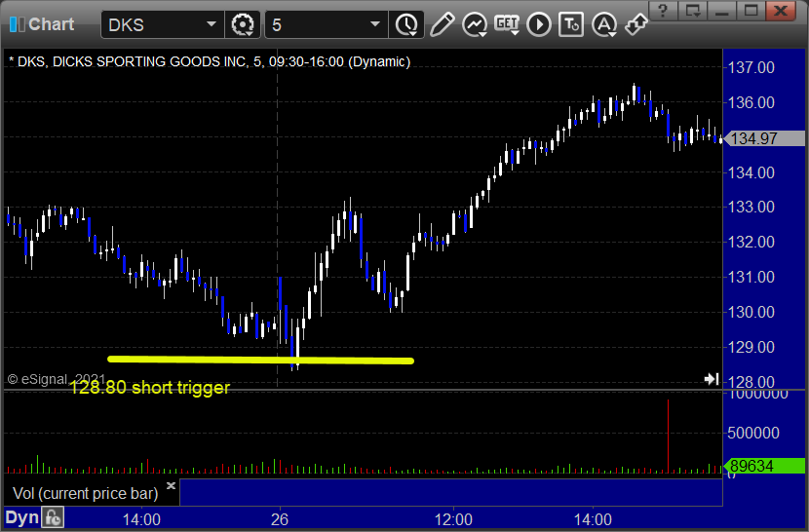Click the 1000000 volume axis label
The height and width of the screenshot is (532, 809).
click(x=758, y=395)
